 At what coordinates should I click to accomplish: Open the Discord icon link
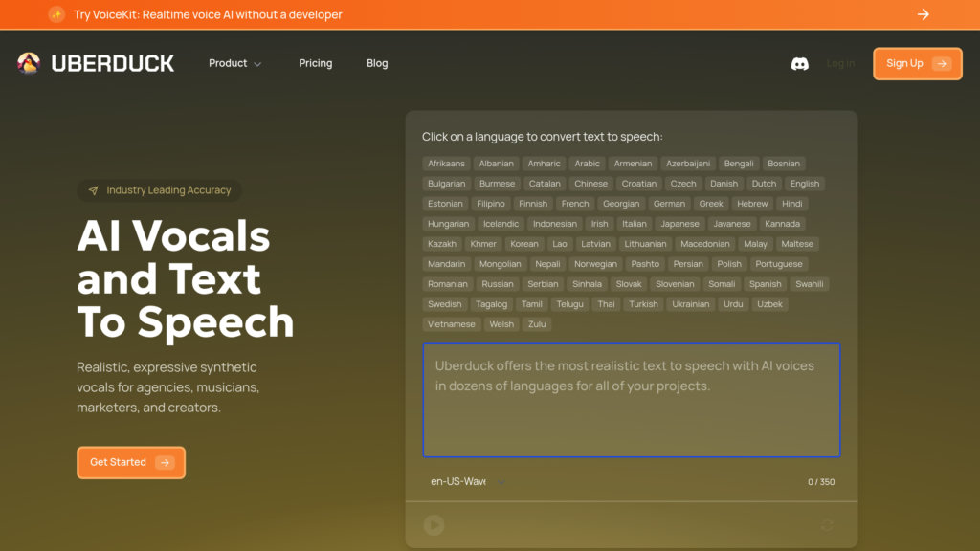click(x=799, y=64)
